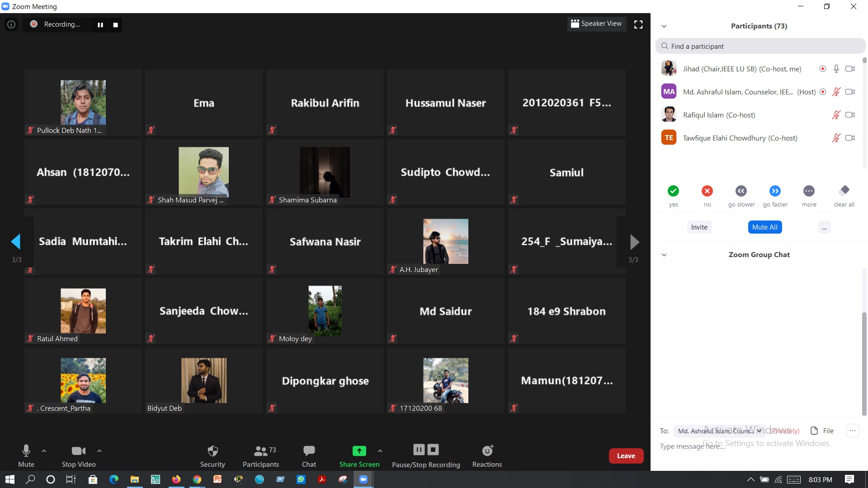Open the chat recipient dropdown
Image resolution: width=868 pixels, height=488 pixels.
pos(719,431)
